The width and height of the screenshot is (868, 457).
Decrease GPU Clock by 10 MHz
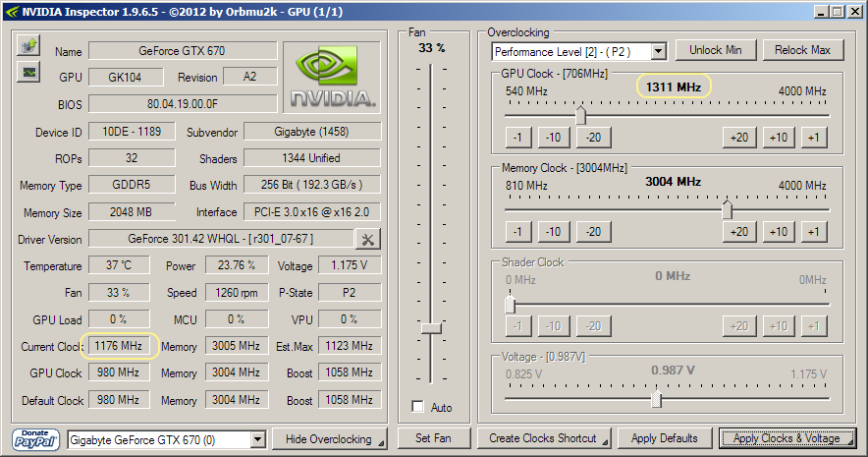554,138
